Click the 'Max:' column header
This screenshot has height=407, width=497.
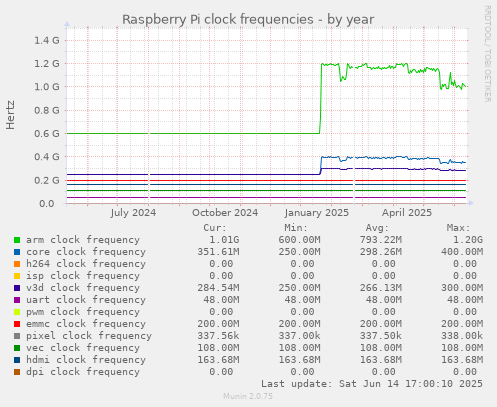coord(459,228)
